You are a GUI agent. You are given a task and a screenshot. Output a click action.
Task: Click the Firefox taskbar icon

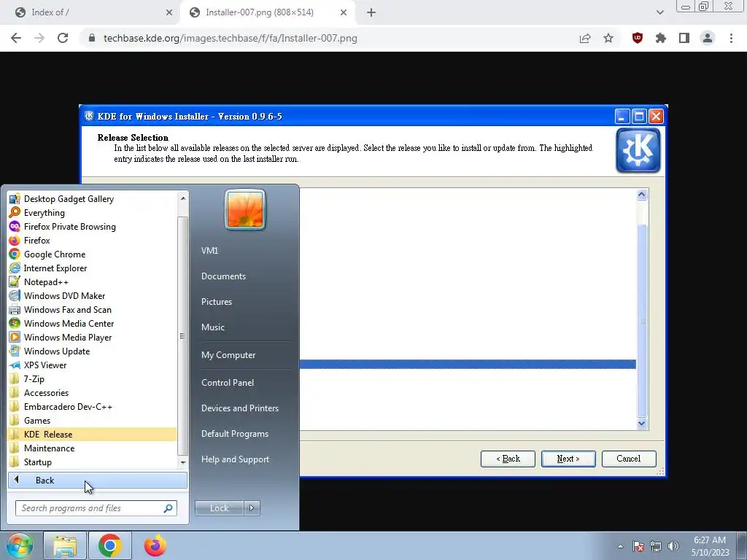155,545
